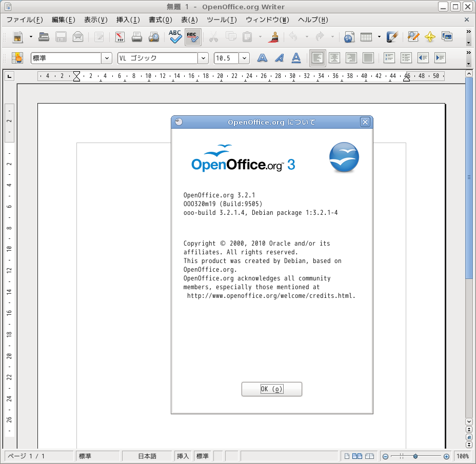The image size is (476, 464).
Task: Click the Copy icon
Action: click(x=231, y=37)
